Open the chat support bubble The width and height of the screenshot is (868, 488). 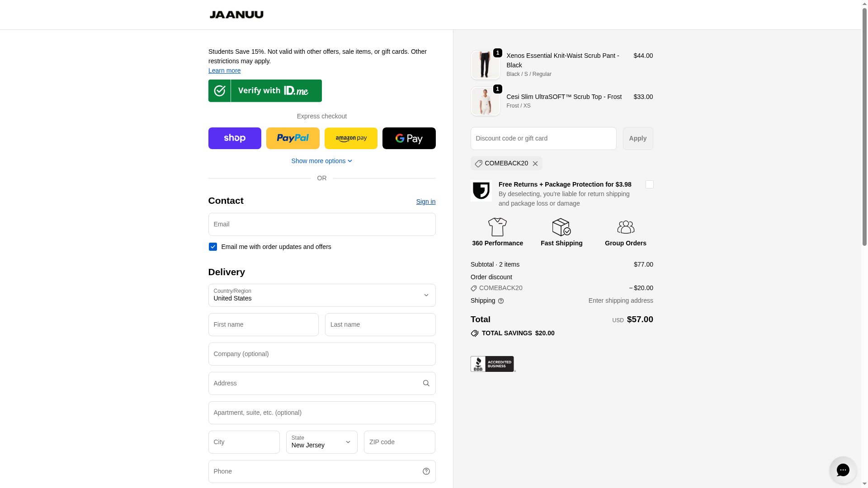[843, 470]
